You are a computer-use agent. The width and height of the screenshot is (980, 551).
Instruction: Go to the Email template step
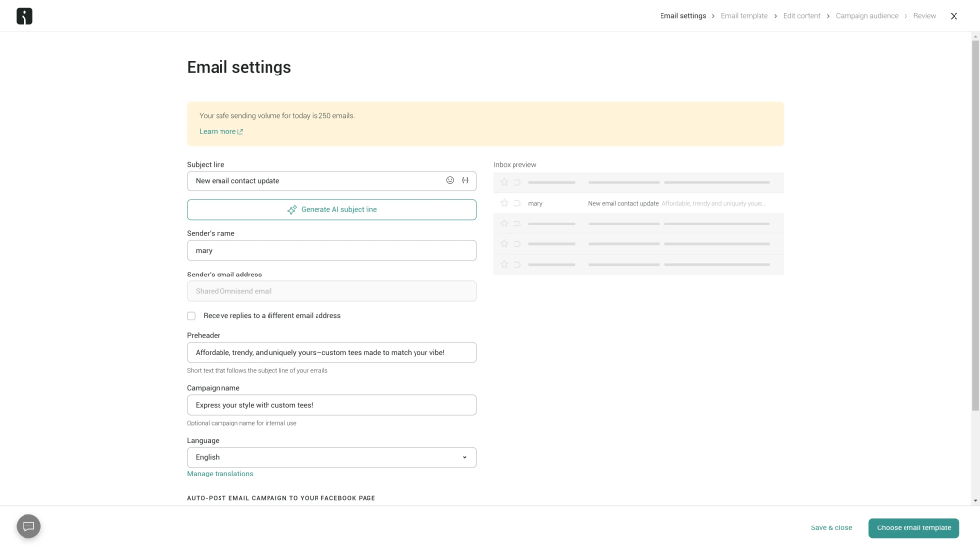click(744, 16)
